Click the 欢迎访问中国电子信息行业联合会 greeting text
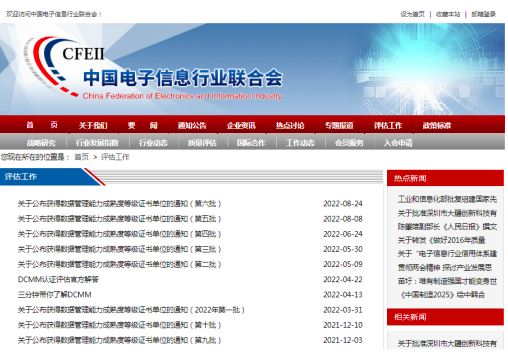508x360 pixels. tap(53, 14)
